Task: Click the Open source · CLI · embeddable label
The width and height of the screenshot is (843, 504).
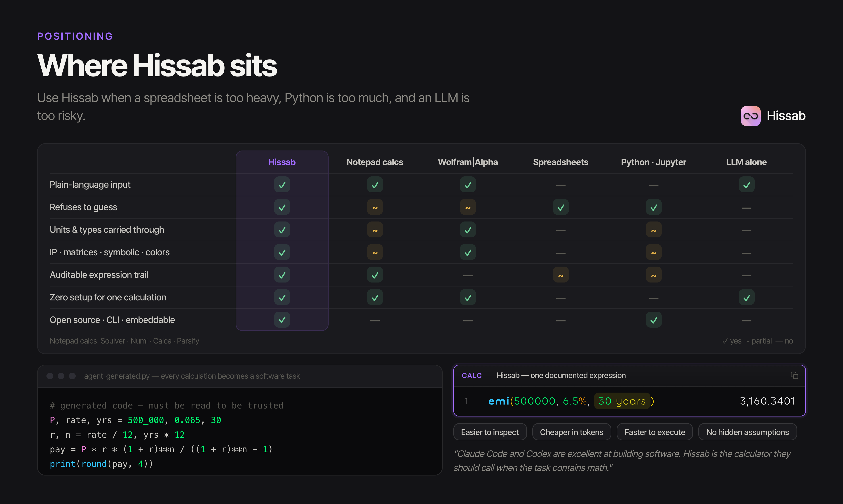Action: (x=112, y=320)
